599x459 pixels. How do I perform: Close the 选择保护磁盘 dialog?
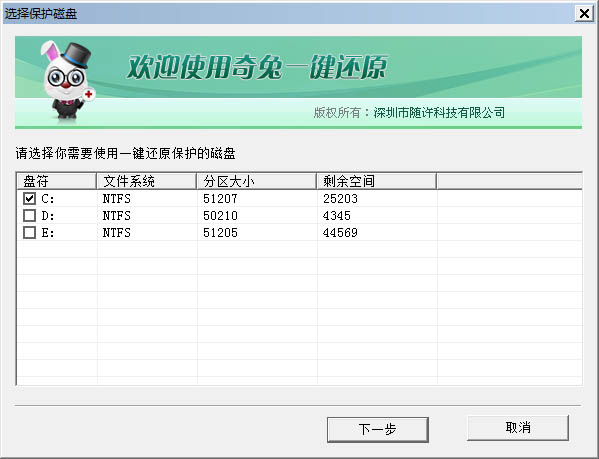pyautogui.click(x=584, y=14)
